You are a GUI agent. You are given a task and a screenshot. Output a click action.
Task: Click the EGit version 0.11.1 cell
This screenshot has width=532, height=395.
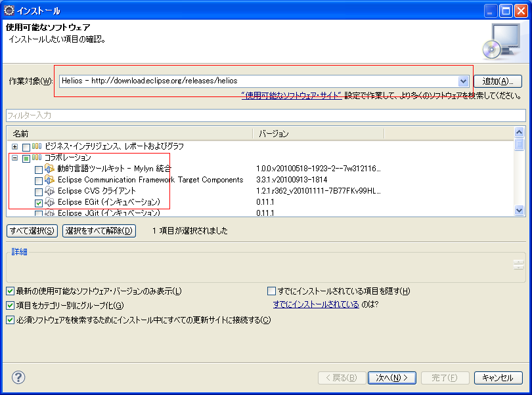(265, 201)
